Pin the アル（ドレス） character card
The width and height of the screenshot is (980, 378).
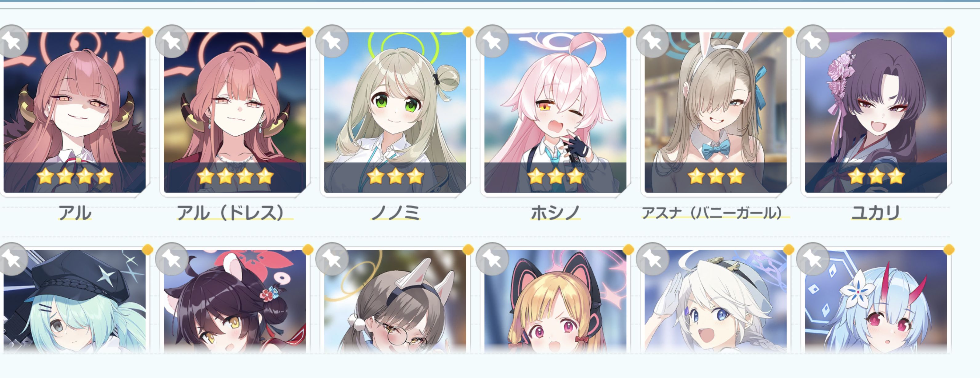click(x=172, y=42)
